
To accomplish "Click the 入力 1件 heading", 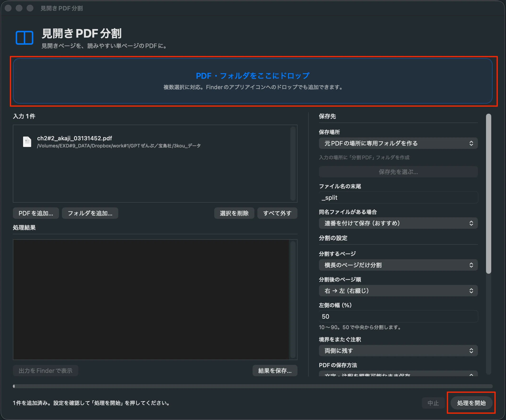I will 24,116.
